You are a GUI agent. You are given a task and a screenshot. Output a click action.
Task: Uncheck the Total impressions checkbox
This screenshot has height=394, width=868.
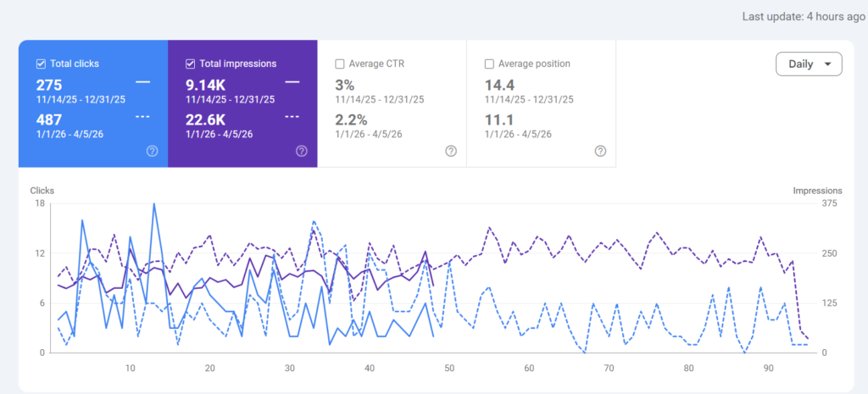(190, 64)
